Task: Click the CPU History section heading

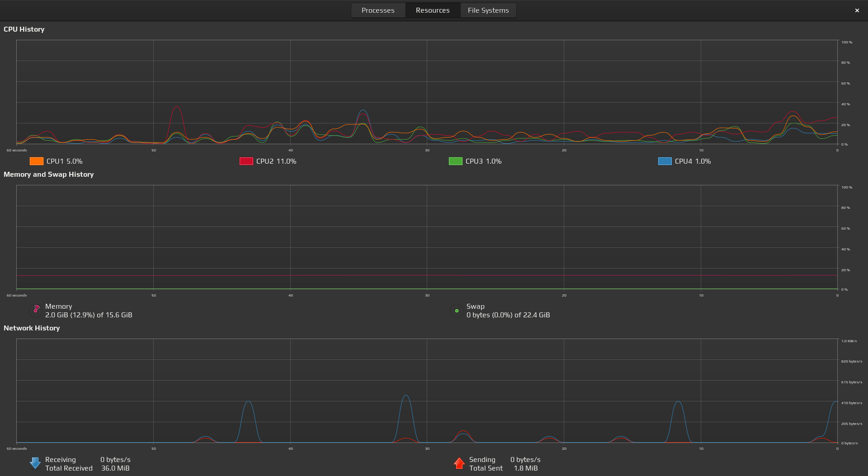Action: [24, 29]
